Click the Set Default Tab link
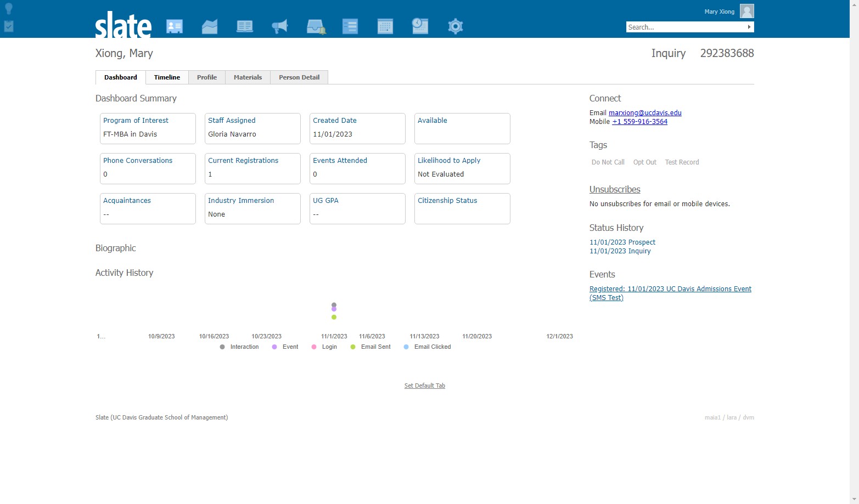 pyautogui.click(x=425, y=386)
